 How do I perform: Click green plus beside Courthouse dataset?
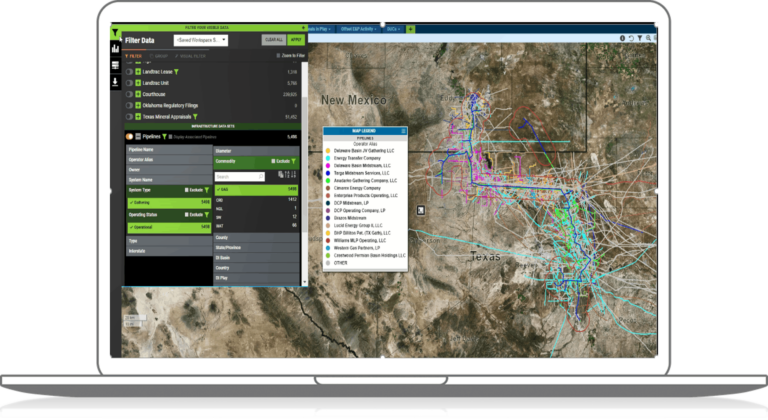pos(138,94)
